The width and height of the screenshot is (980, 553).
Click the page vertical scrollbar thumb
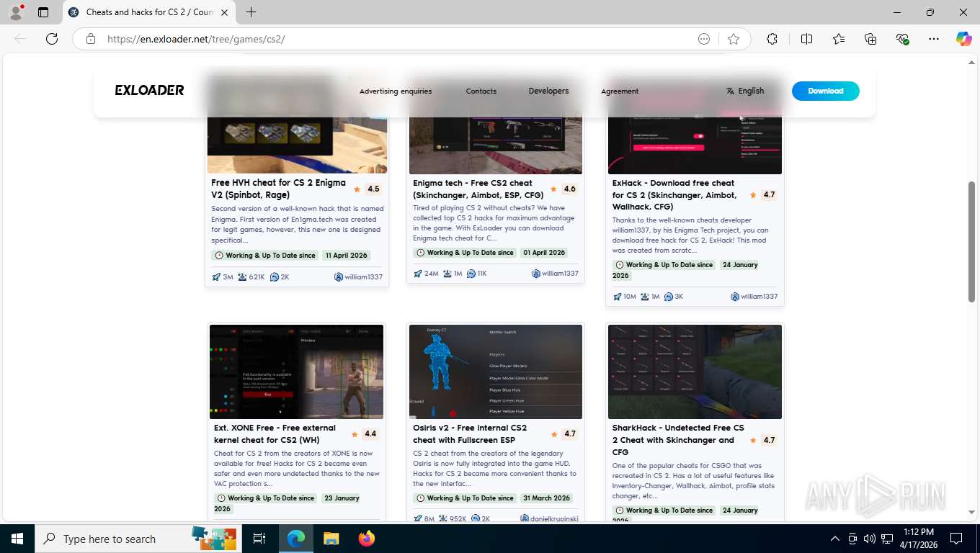coord(971,241)
